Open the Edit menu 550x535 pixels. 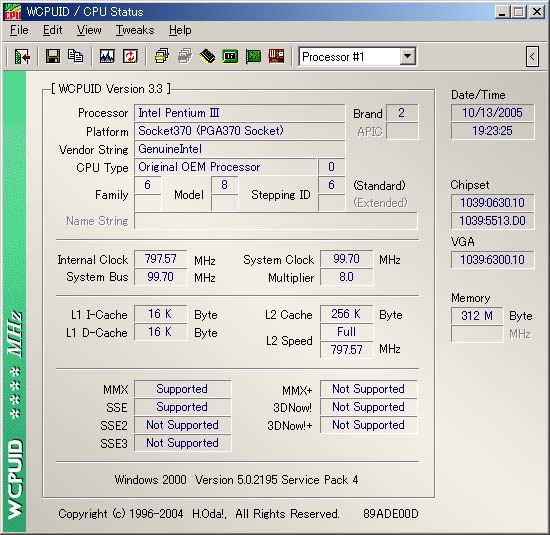pyautogui.click(x=53, y=30)
